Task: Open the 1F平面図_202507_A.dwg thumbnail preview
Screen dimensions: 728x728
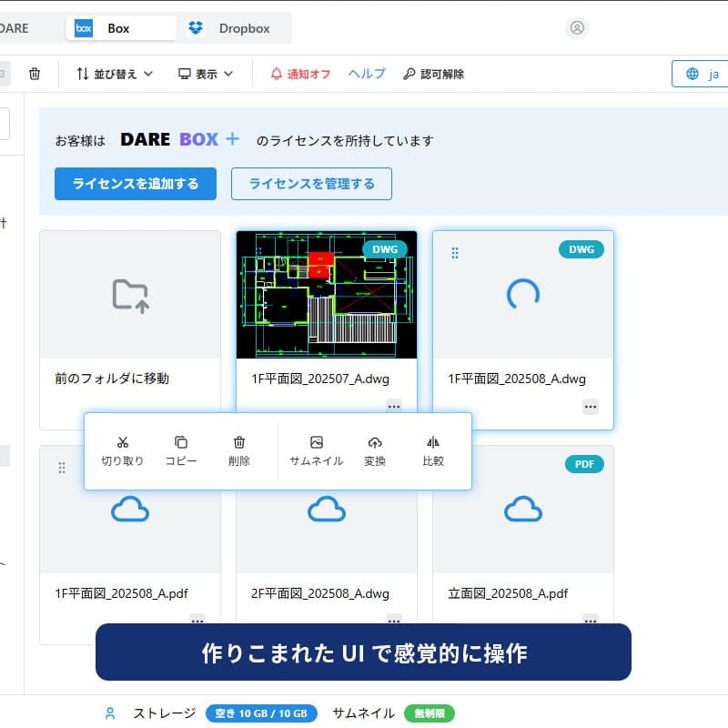Action: tap(326, 295)
